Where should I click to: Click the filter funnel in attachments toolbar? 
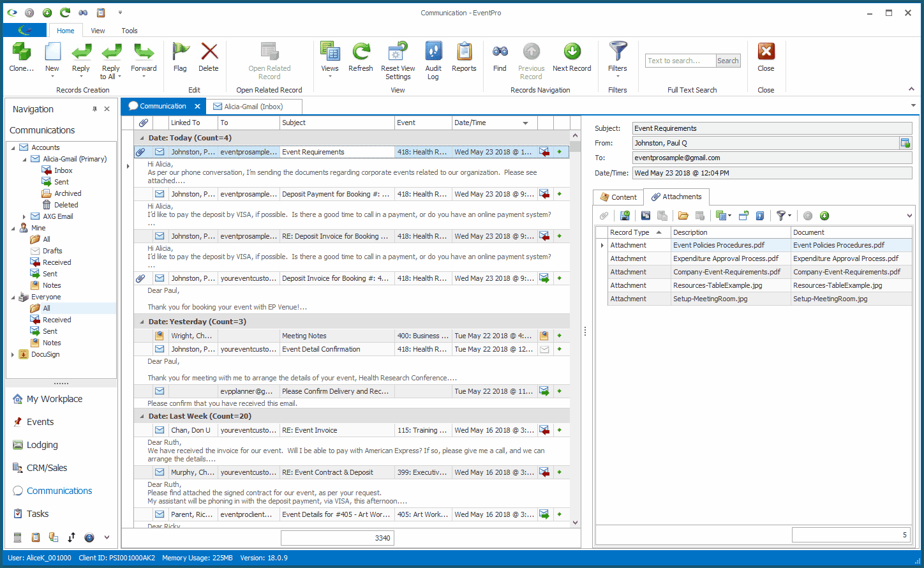[x=780, y=216]
